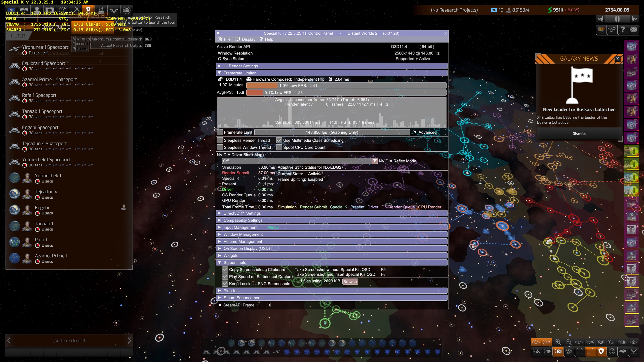Open the Help menu in Special K
This screenshot has width=644, height=362.
click(x=266, y=39)
